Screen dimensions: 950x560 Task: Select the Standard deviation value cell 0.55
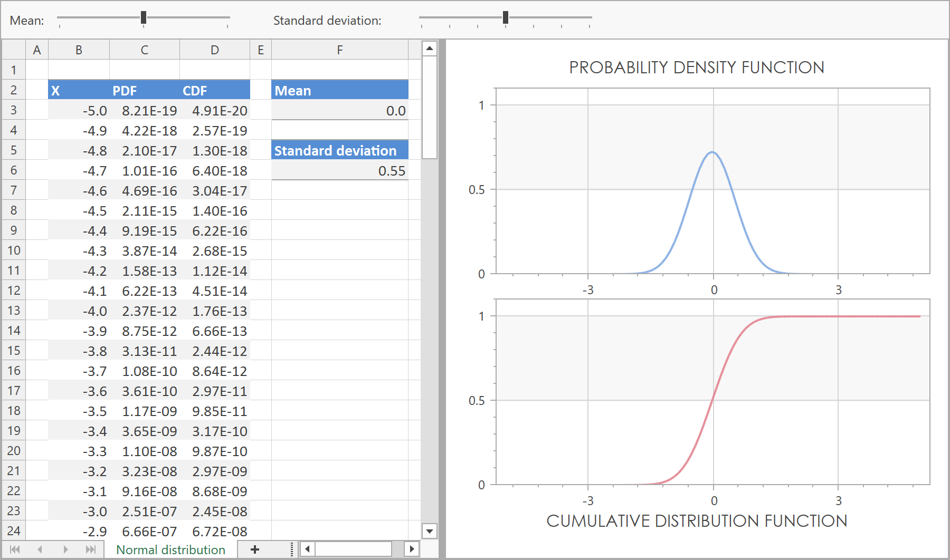339,171
